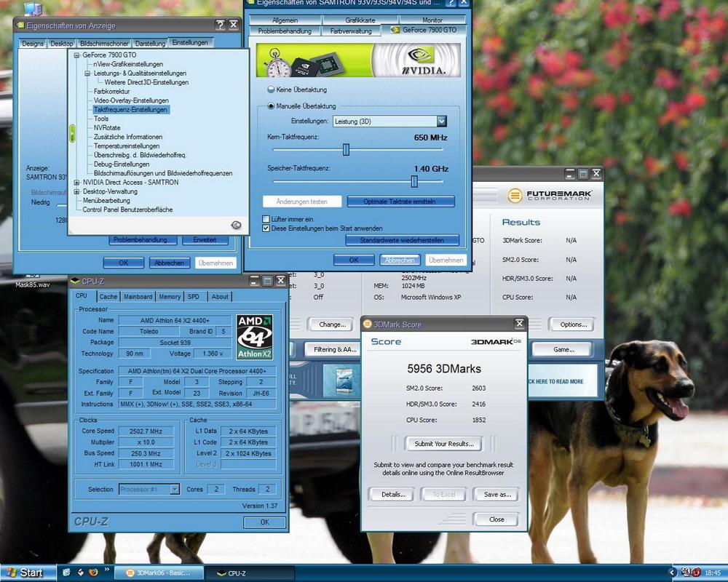The width and height of the screenshot is (728, 582).
Task: Show hidden quick launch items chevron
Action: (107, 569)
